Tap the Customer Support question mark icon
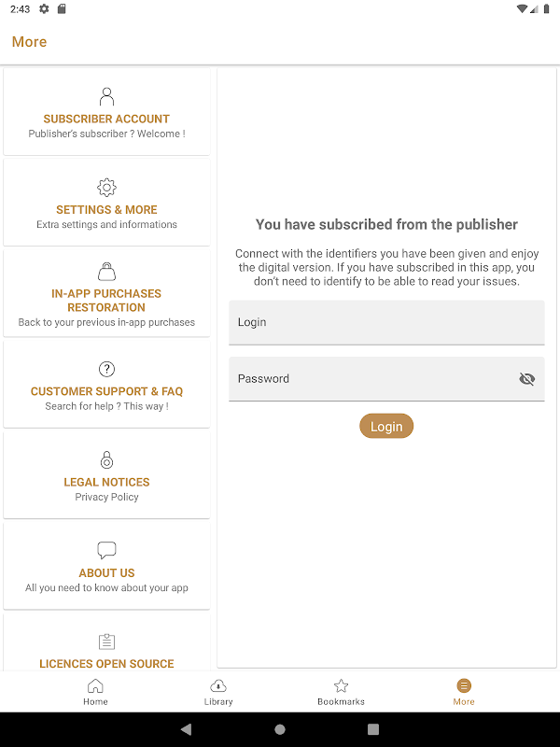The height and width of the screenshot is (747, 560). [x=106, y=369]
